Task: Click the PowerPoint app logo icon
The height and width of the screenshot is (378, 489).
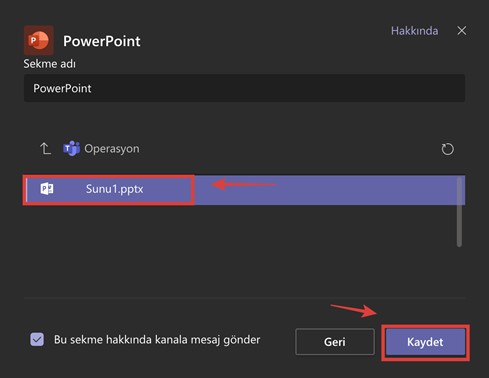Action: click(x=39, y=40)
